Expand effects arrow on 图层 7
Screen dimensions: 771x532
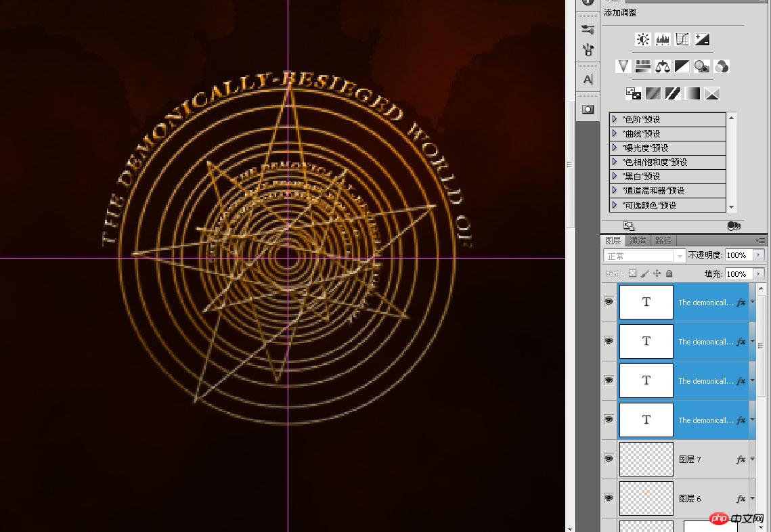click(752, 460)
